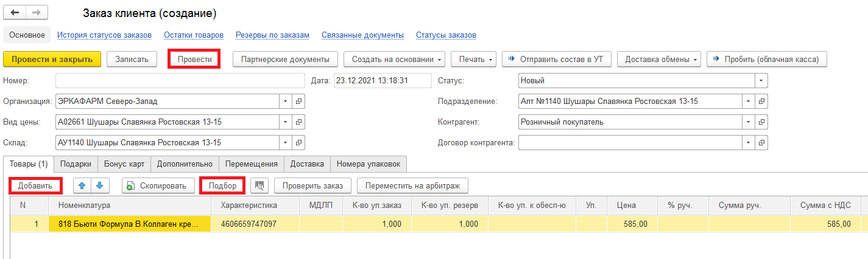Image resolution: width=868 pixels, height=259 pixels.
Task: Open the Остатки товаров link
Action: 193,35
